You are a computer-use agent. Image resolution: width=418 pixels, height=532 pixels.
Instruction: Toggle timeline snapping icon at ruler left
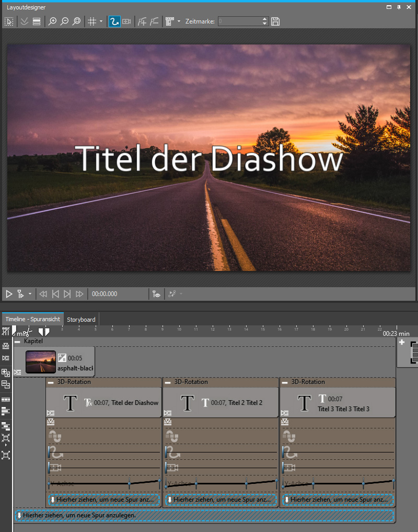[6, 331]
